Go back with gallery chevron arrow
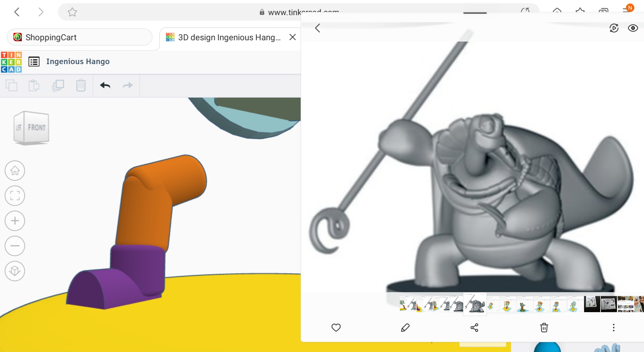Viewport: 644px width, 352px height. coord(317,28)
